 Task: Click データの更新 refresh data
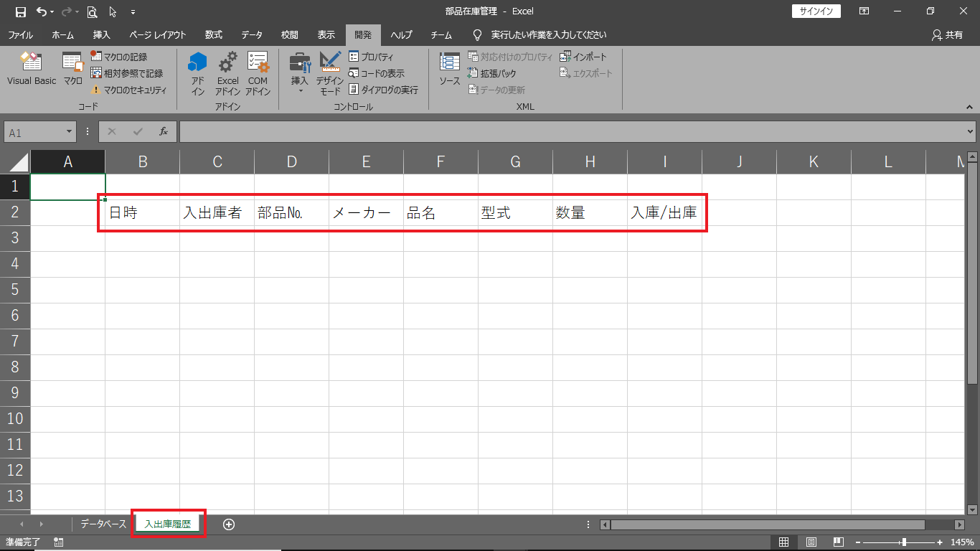pyautogui.click(x=496, y=90)
